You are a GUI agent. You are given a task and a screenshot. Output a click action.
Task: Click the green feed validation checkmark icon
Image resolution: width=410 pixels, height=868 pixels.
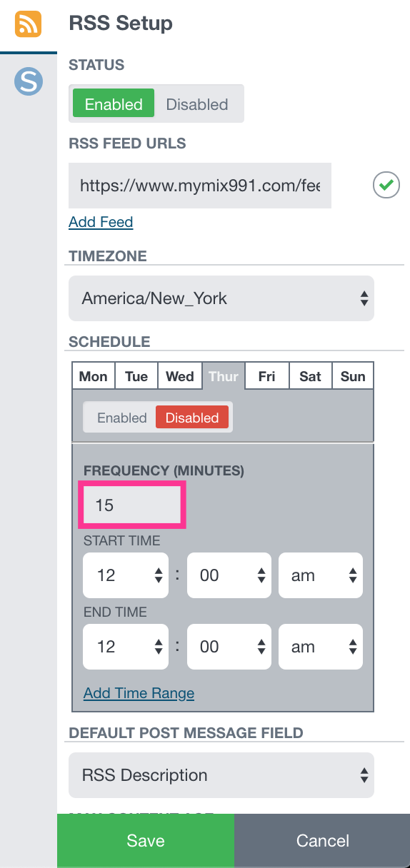point(386,186)
